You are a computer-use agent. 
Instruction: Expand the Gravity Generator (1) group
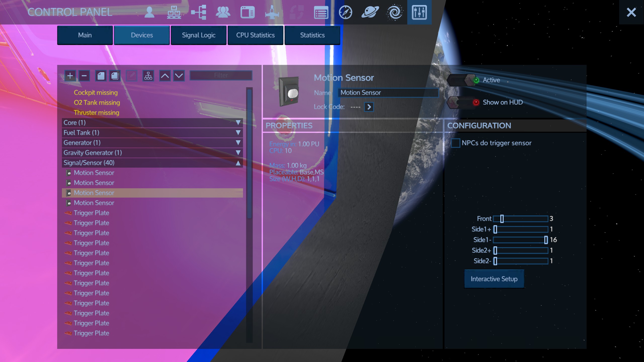152,153
